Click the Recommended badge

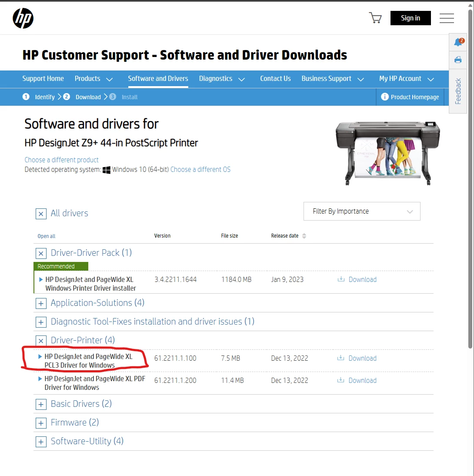click(61, 266)
